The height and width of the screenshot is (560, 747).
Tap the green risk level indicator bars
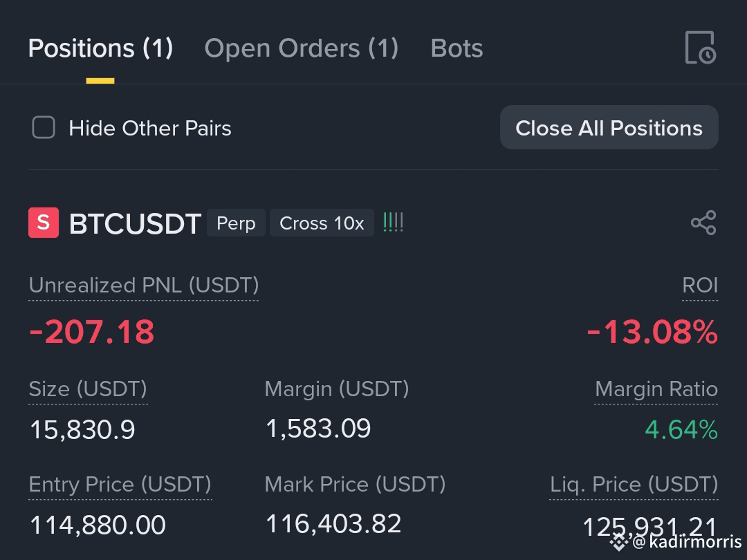(393, 223)
